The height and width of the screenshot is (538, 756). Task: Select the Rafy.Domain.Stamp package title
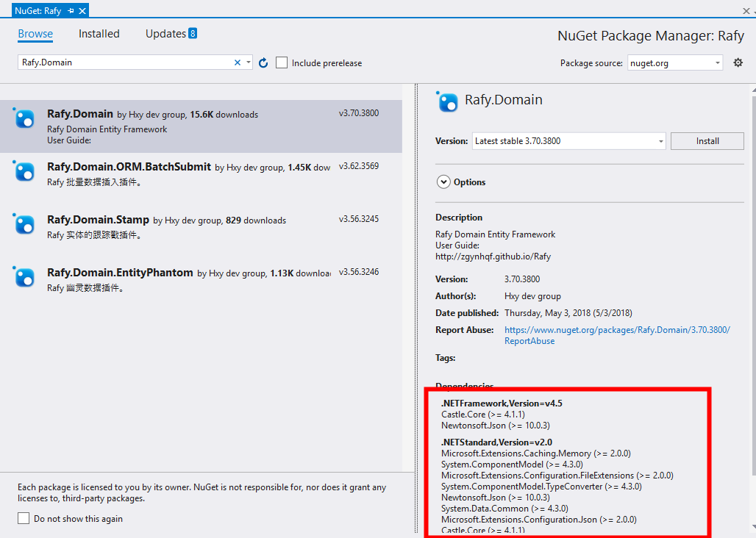tap(98, 220)
